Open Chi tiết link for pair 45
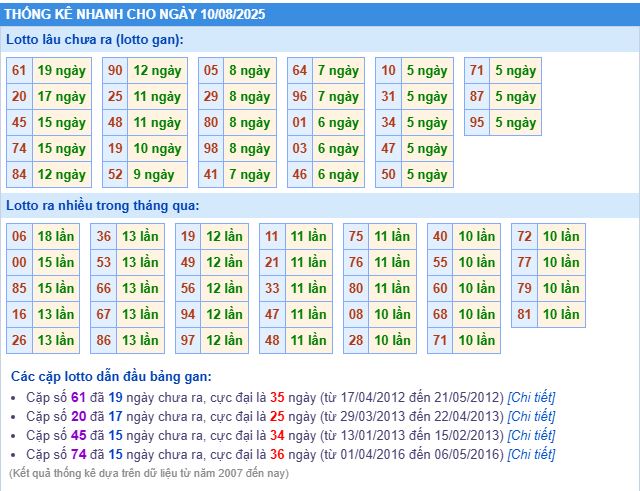Screen dimensions: 640x491 pyautogui.click(x=531, y=435)
